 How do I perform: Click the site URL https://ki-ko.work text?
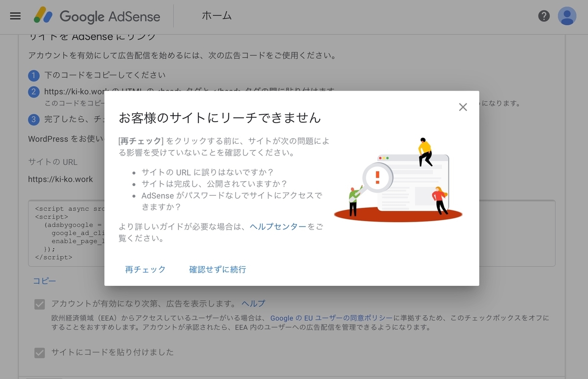pos(60,179)
